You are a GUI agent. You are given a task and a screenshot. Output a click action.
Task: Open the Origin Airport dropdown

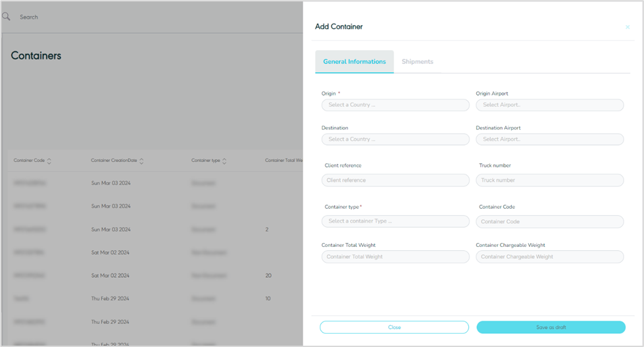[x=549, y=105]
